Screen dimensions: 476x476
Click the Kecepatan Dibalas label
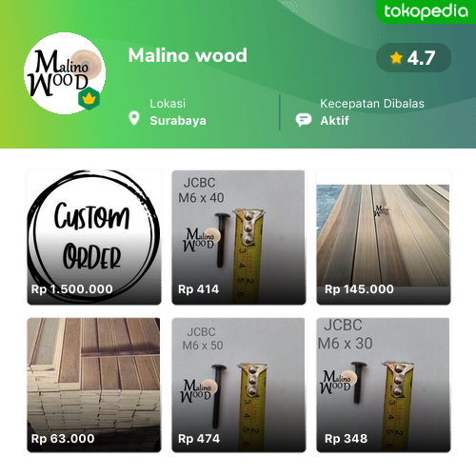tap(372, 104)
